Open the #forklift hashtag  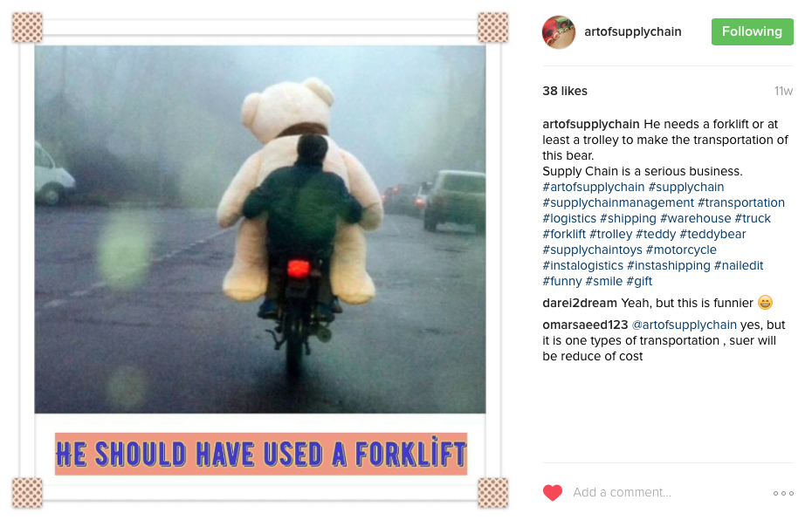(x=564, y=234)
